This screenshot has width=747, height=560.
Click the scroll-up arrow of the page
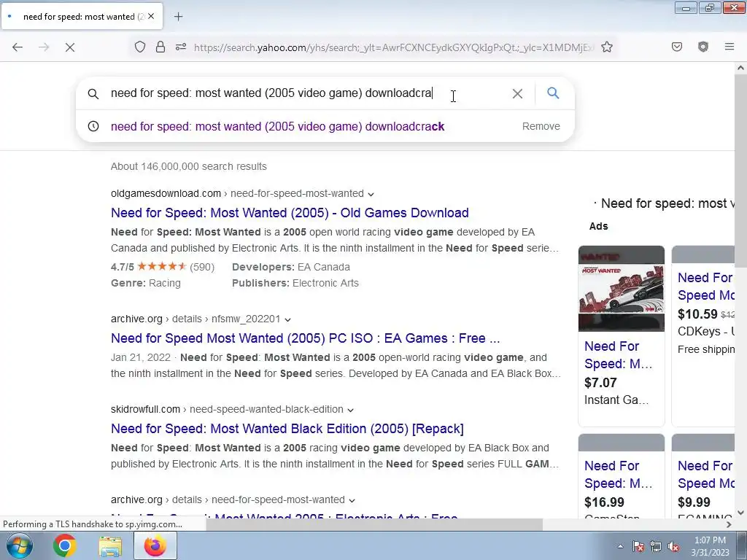(740, 68)
